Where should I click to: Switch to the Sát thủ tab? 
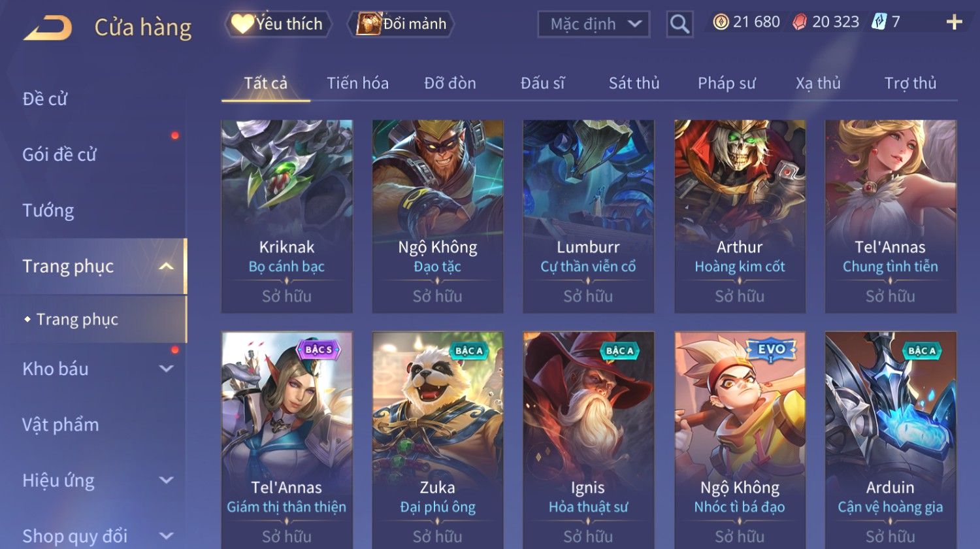(x=634, y=83)
